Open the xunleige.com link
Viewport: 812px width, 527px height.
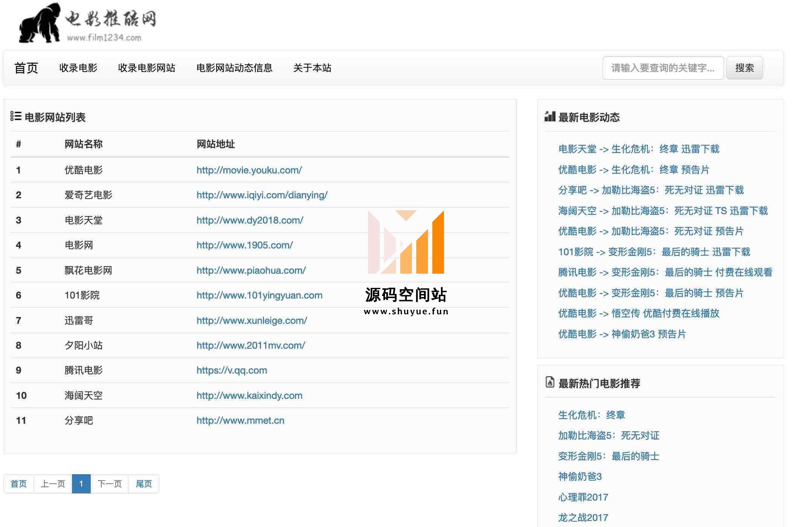coord(252,320)
